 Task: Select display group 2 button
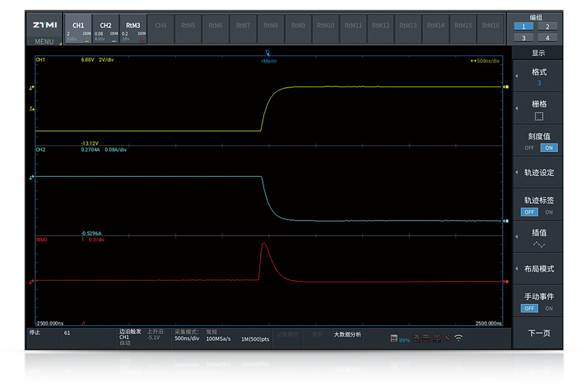click(x=547, y=26)
